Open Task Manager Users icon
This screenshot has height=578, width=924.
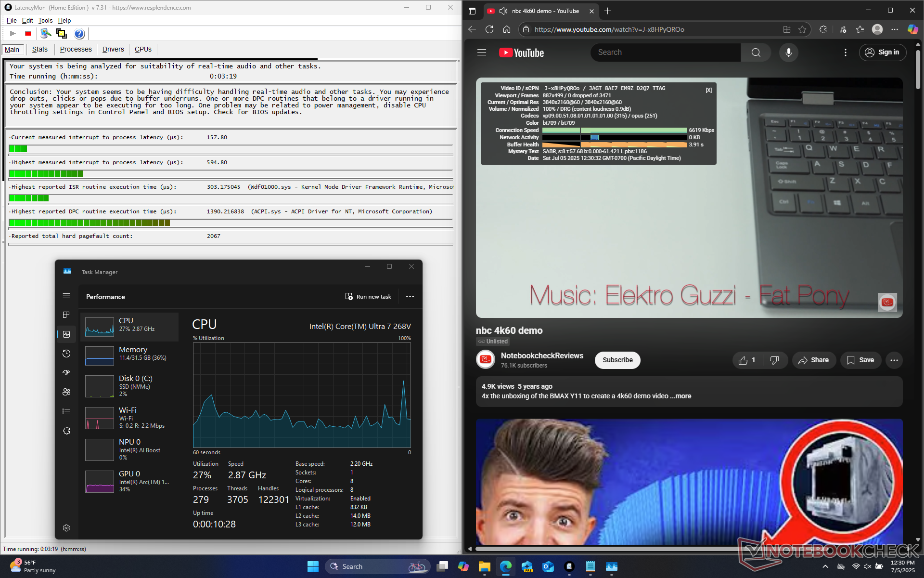(66, 392)
